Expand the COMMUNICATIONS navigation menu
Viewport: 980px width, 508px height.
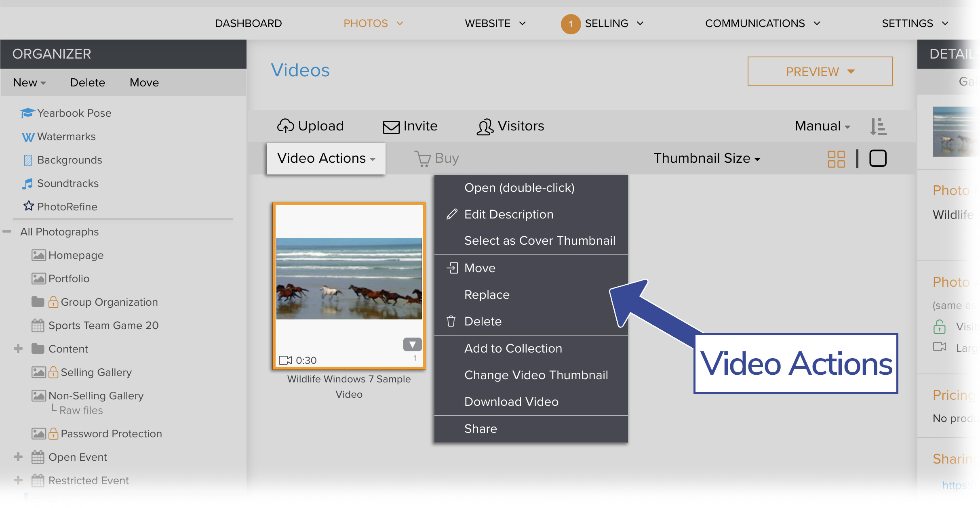763,23
